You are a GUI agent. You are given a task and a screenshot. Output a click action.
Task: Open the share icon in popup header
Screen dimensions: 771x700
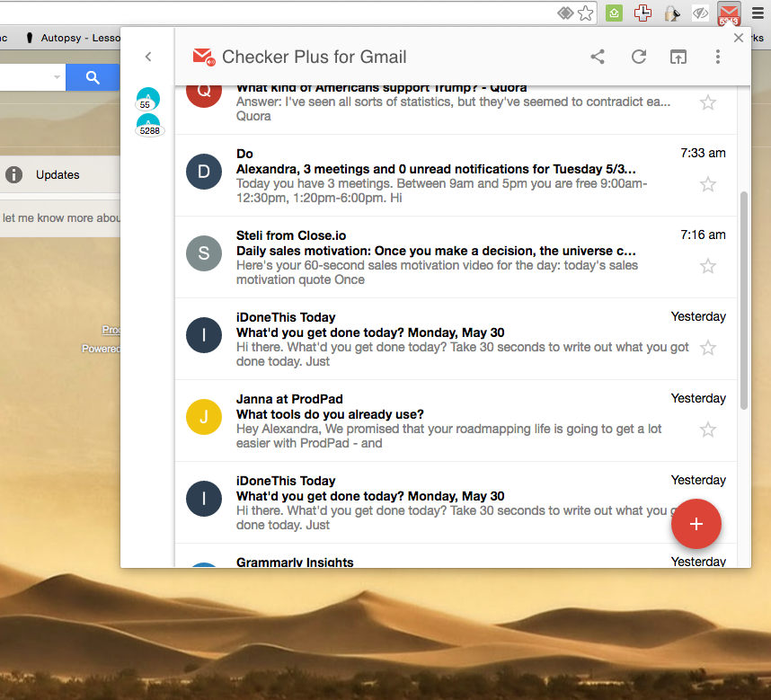click(x=598, y=57)
